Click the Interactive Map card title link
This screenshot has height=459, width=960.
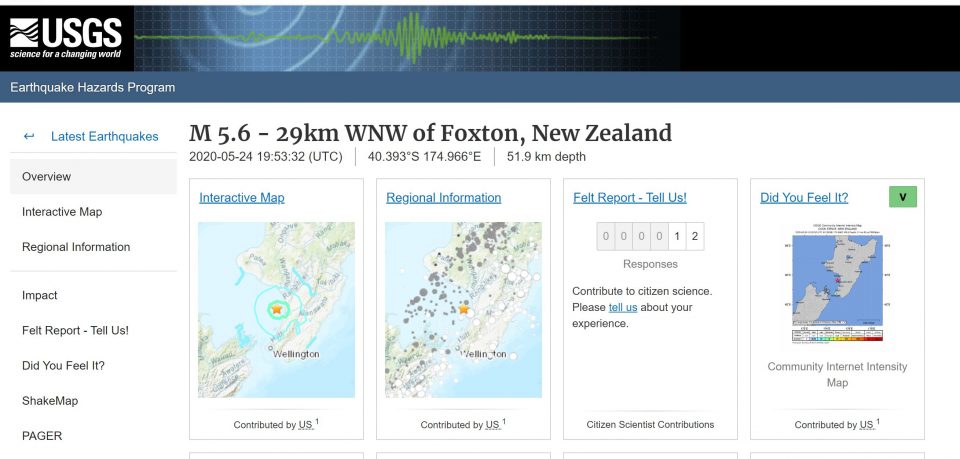tap(242, 198)
